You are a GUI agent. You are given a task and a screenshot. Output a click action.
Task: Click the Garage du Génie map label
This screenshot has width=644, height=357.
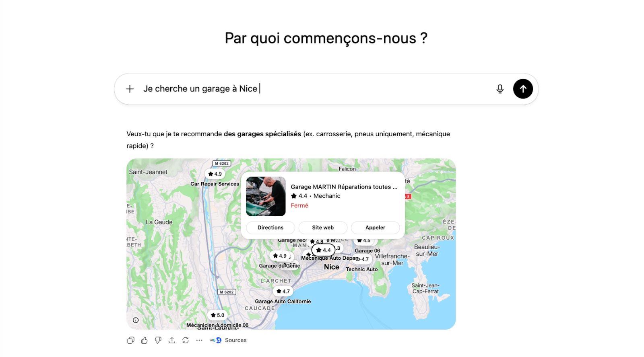[x=280, y=266]
